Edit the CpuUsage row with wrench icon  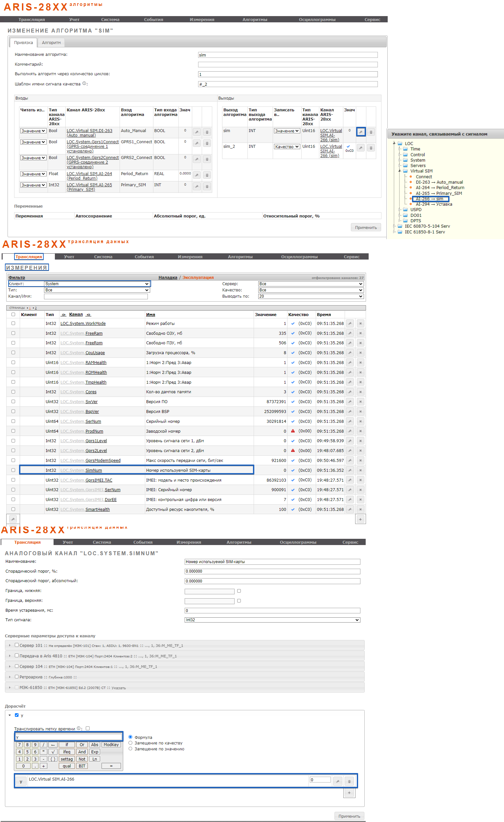pos(350,353)
